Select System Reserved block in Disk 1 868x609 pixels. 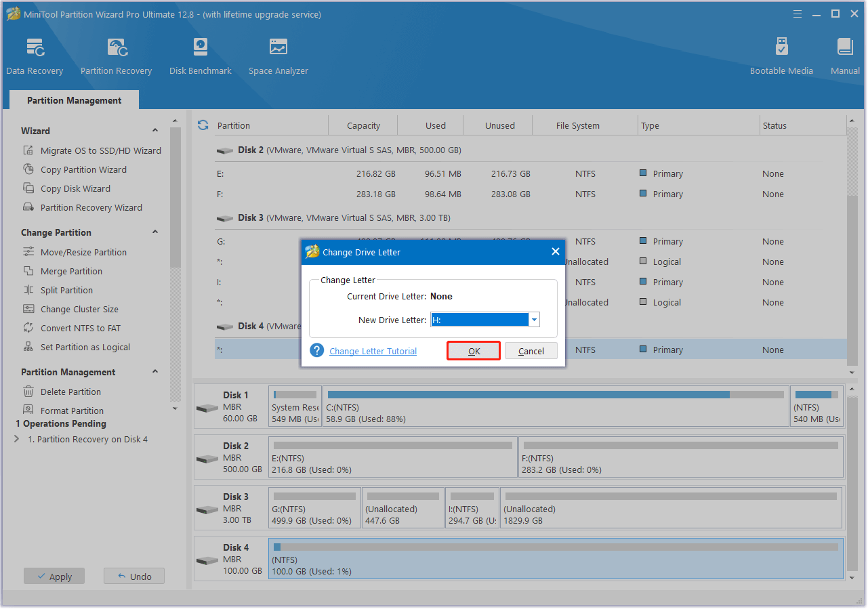295,406
